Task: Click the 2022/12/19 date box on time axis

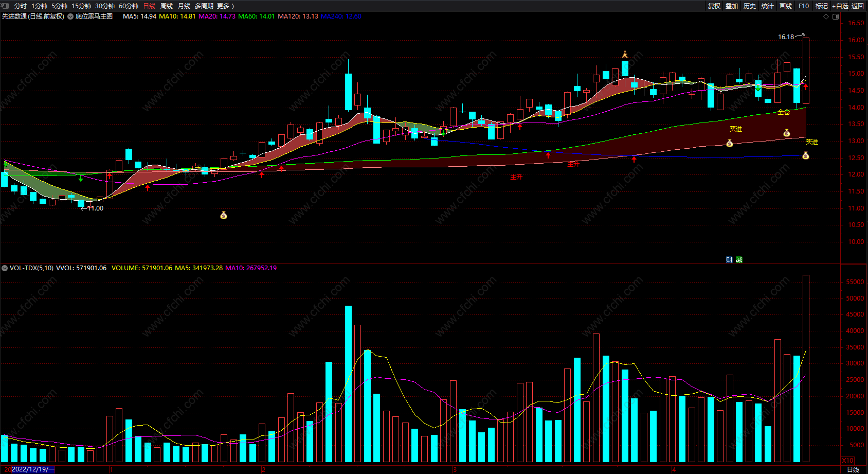Action: point(33,469)
